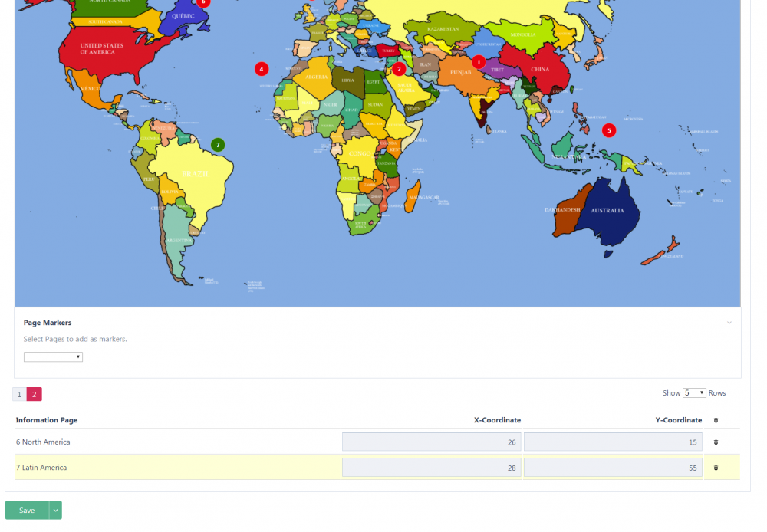Open the Show rows count dropdown
Screen dimensions: 767x532
694,393
